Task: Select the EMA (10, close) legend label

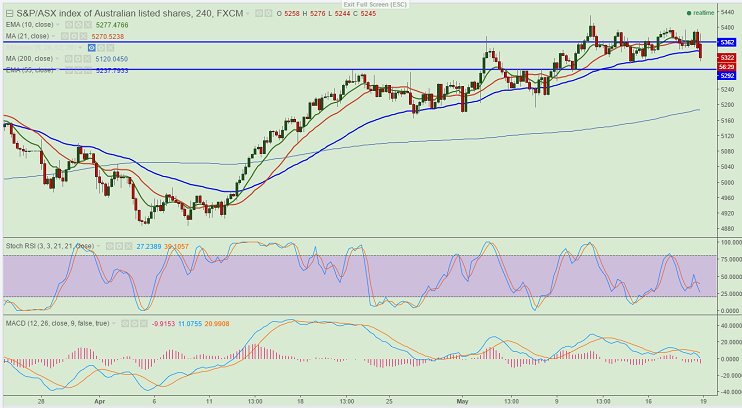Action: (29, 25)
